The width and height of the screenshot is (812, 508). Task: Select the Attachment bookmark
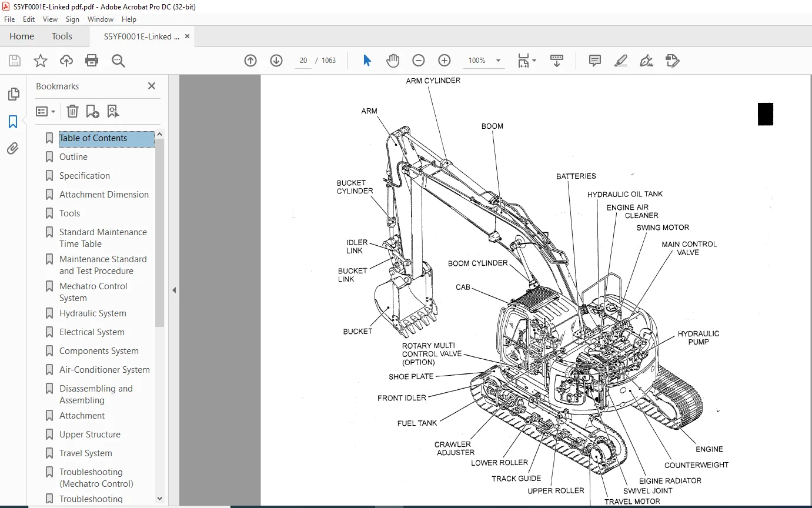82,416
